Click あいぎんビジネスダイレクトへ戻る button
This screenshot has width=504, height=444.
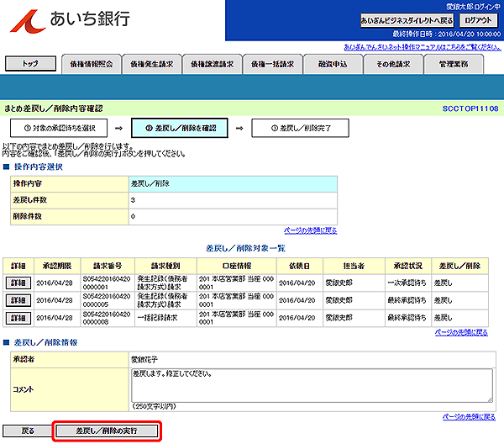pos(407,20)
